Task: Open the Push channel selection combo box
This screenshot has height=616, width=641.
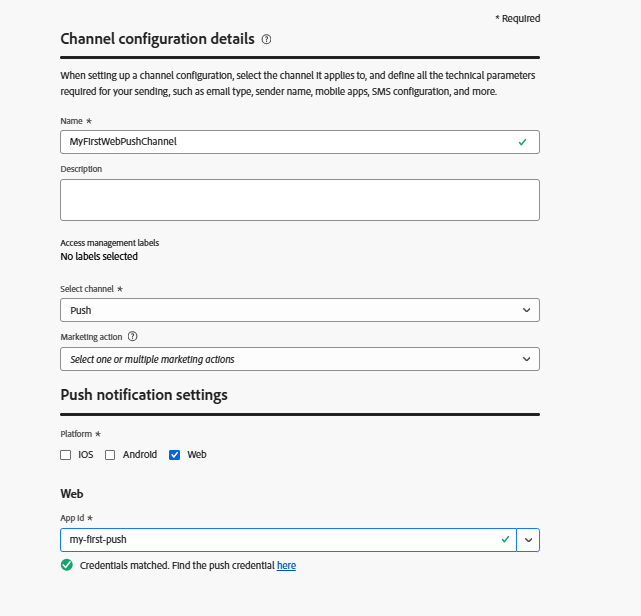Action: click(x=290, y=311)
